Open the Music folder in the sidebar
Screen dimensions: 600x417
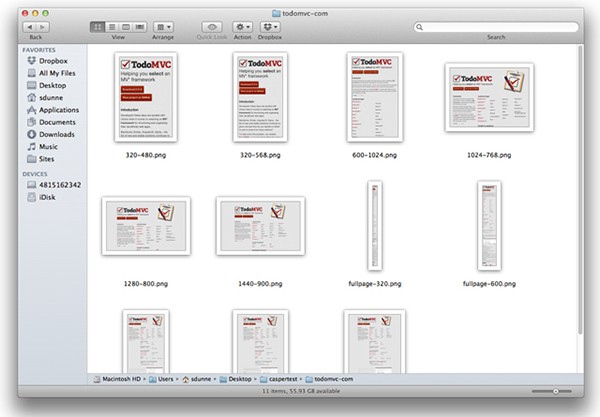point(49,146)
